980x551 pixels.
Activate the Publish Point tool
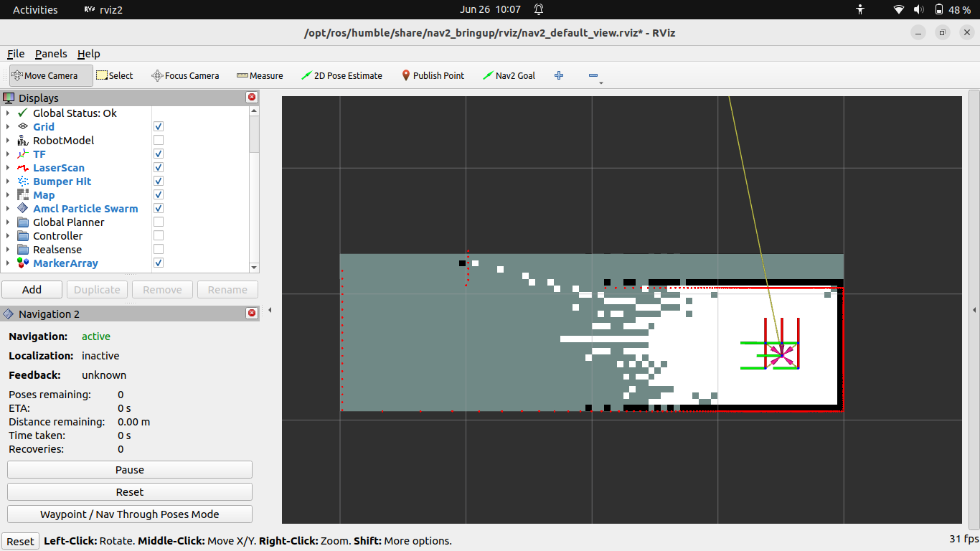433,75
